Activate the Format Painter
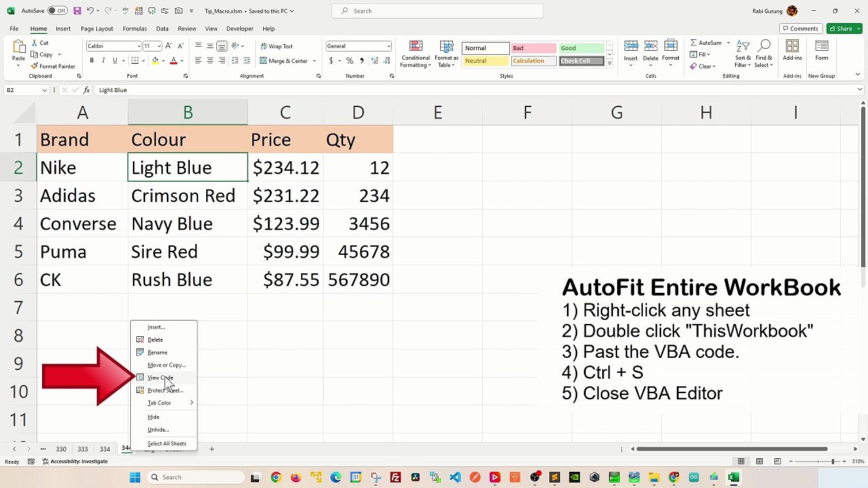The height and width of the screenshot is (488, 868). (x=53, y=66)
